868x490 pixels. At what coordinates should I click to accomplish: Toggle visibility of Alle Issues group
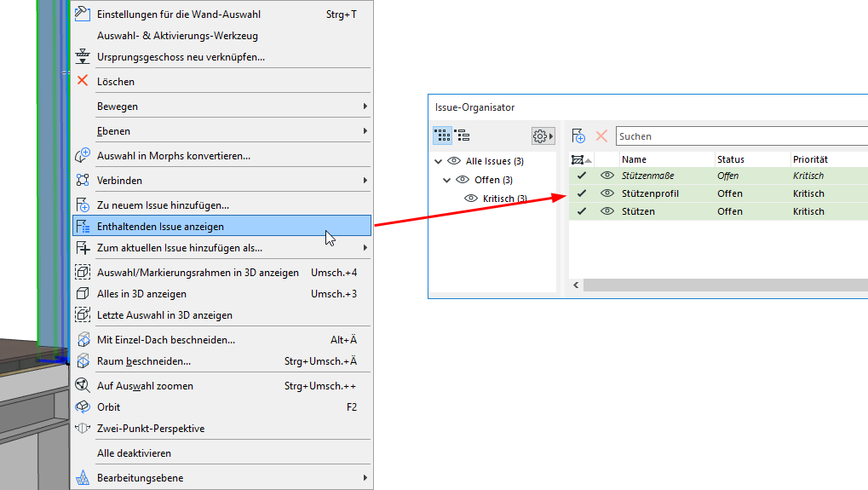pyautogui.click(x=454, y=161)
